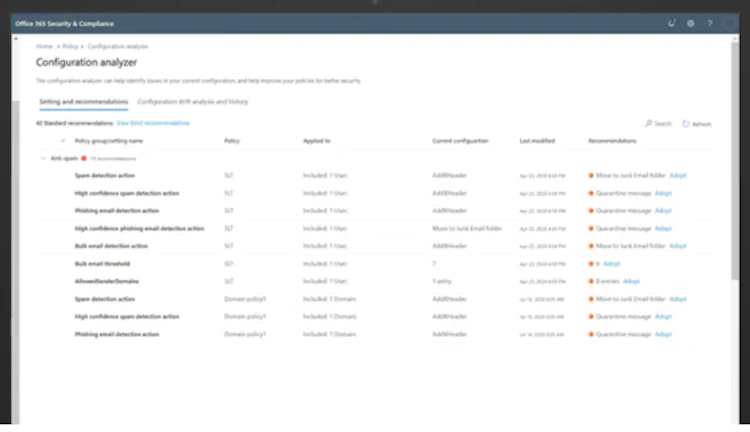Toggle the header expand-all chevron
This screenshot has height=432, width=750.
[x=64, y=141]
